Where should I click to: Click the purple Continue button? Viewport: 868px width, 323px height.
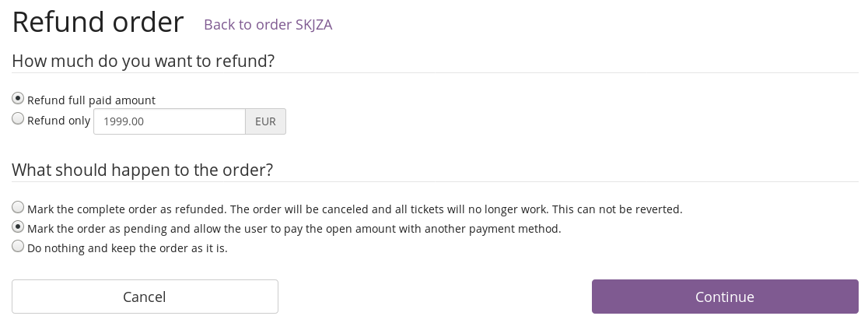click(x=724, y=297)
